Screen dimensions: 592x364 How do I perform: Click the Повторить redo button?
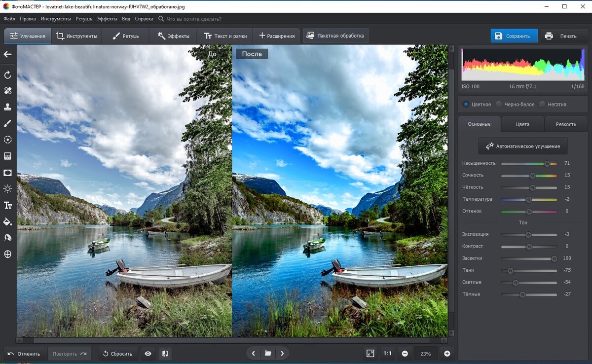click(x=70, y=354)
